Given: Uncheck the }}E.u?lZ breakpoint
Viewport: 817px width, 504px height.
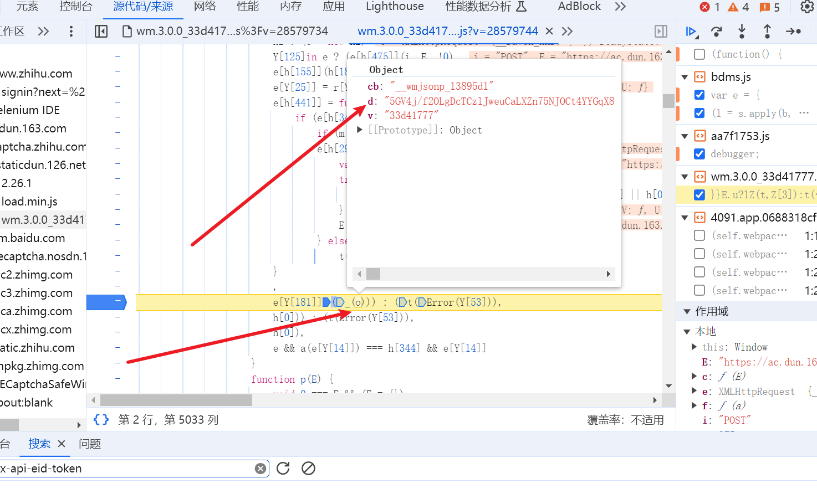Looking at the screenshot, I should 699,195.
